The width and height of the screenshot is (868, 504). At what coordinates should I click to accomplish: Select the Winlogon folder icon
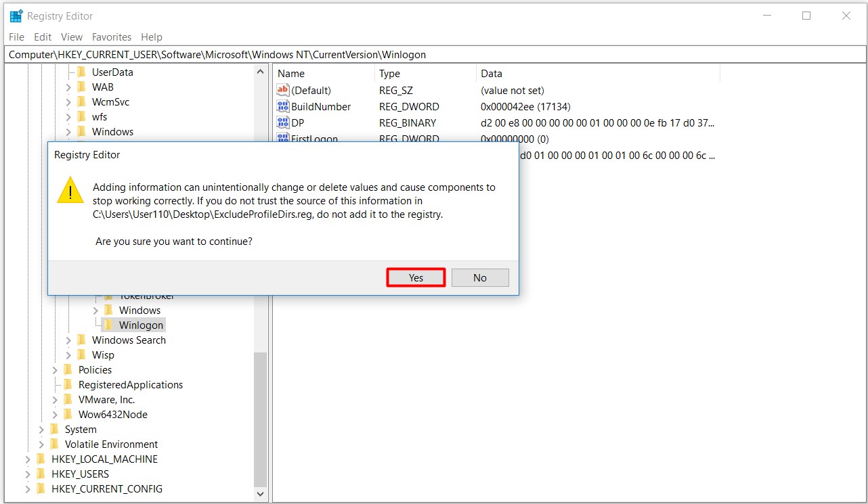(108, 325)
